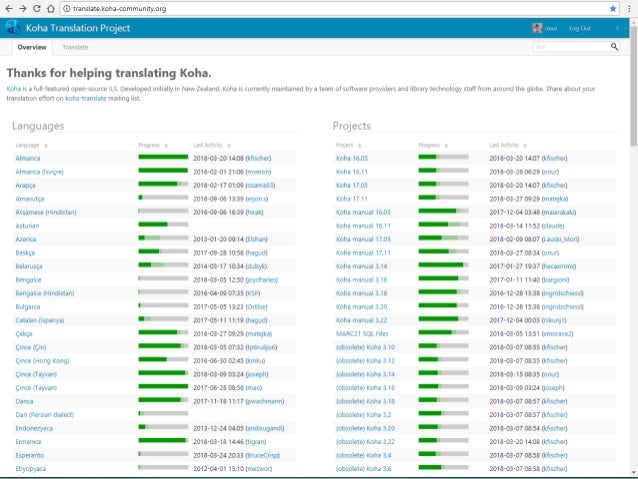Sort Projects table by Last Activity

click(x=508, y=145)
